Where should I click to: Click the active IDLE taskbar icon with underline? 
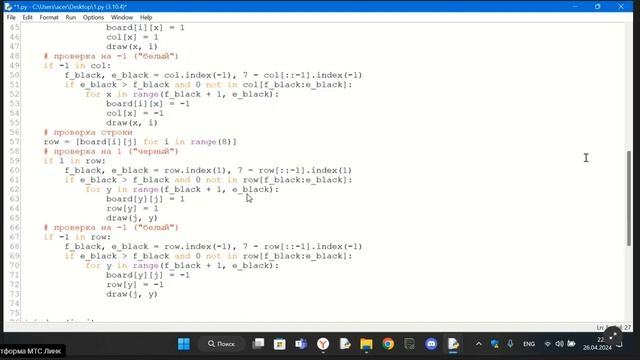[x=453, y=344]
